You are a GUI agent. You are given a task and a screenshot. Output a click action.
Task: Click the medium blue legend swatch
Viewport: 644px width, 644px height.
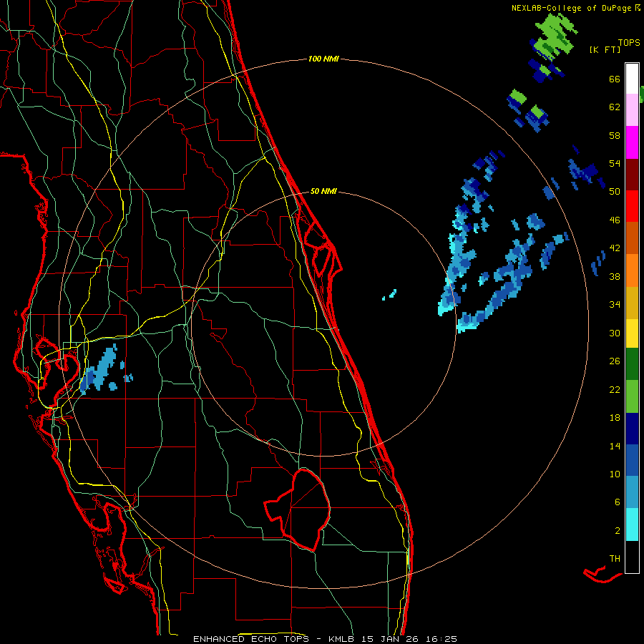pos(632,460)
